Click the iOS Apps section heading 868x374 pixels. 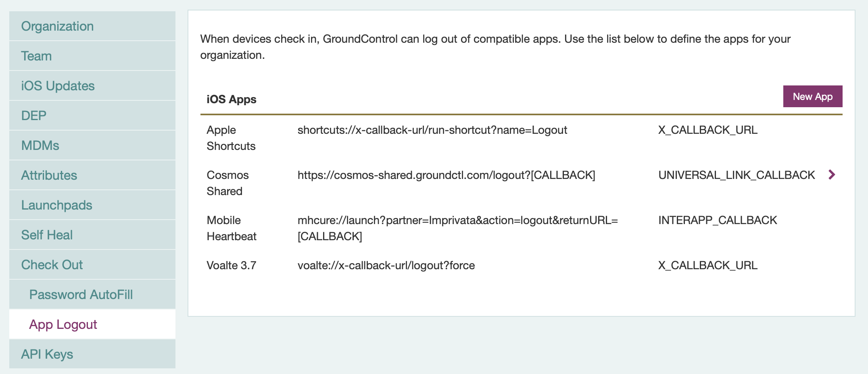pos(231,99)
